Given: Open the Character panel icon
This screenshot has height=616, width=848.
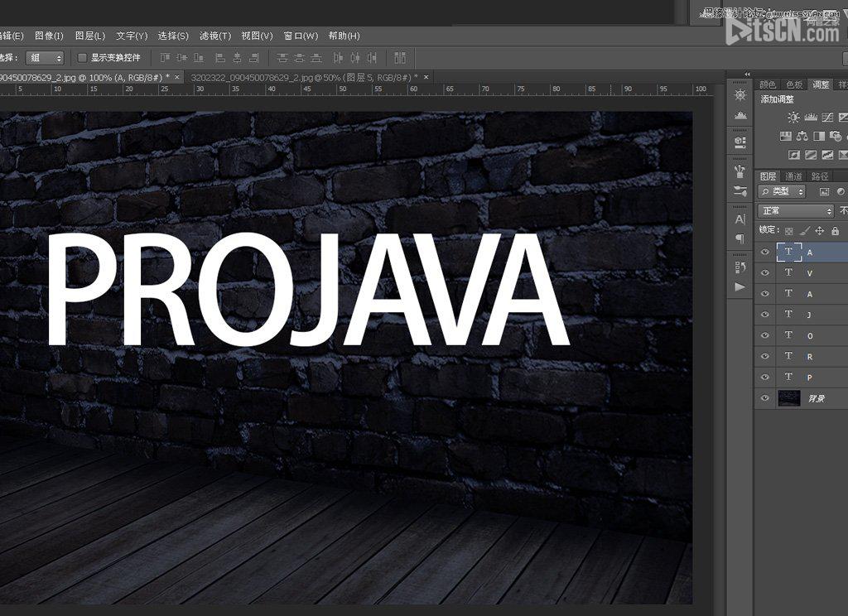Looking at the screenshot, I should [x=740, y=219].
